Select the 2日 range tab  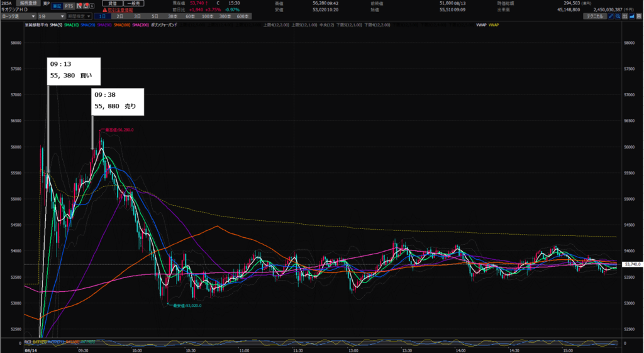(120, 16)
